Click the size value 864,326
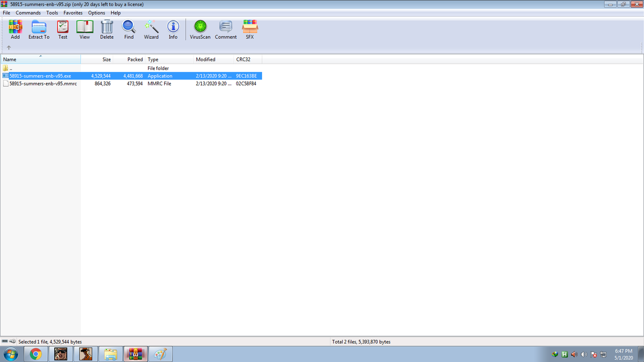 103,83
